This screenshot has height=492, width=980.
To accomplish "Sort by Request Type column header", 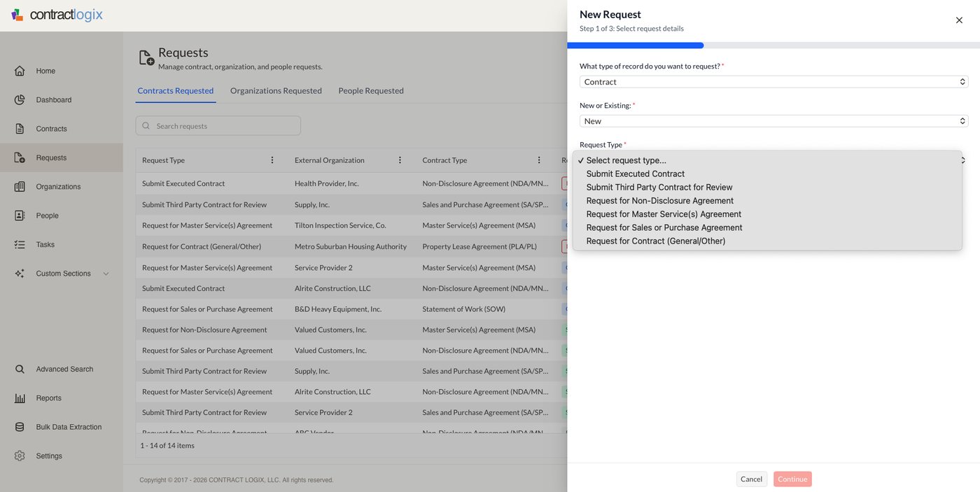I will (x=163, y=160).
